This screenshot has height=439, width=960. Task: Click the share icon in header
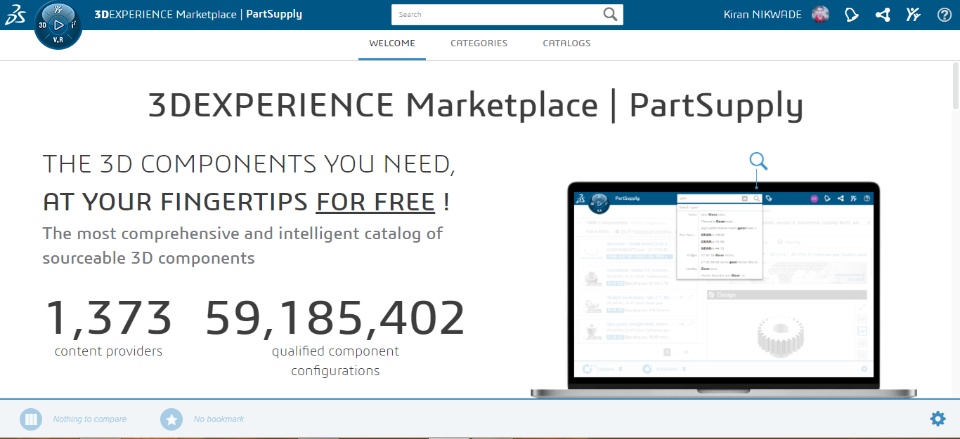pos(883,15)
